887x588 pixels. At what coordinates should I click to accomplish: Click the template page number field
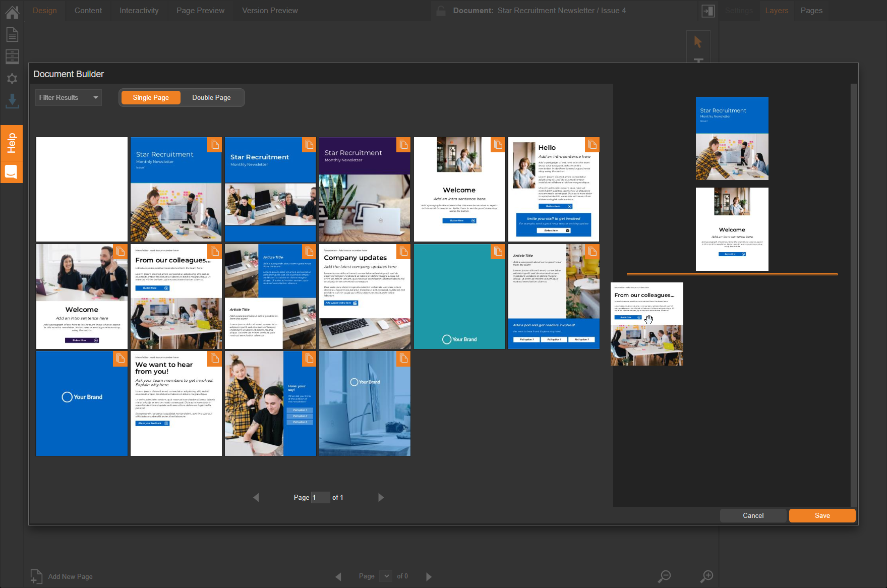tap(320, 497)
